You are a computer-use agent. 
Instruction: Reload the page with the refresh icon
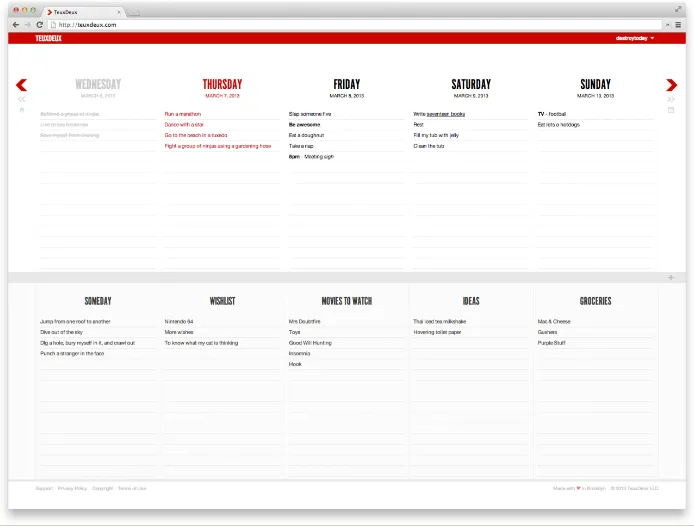pos(39,25)
